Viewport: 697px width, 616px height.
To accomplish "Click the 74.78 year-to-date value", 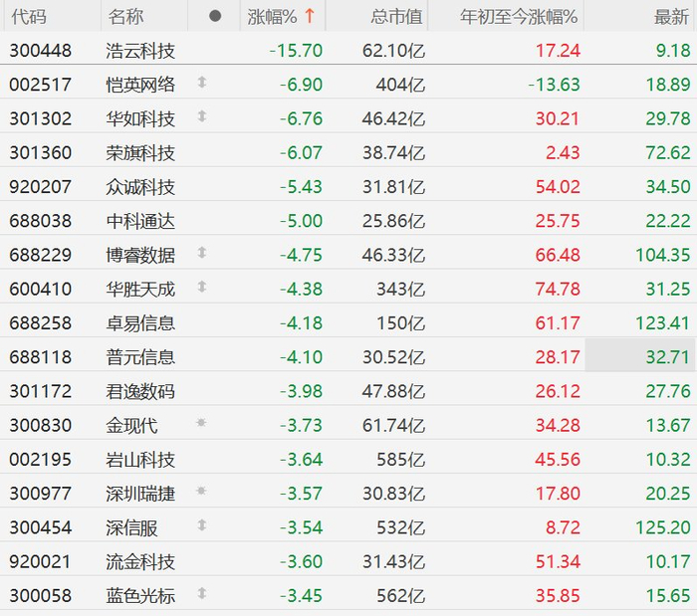I will click(x=558, y=290).
